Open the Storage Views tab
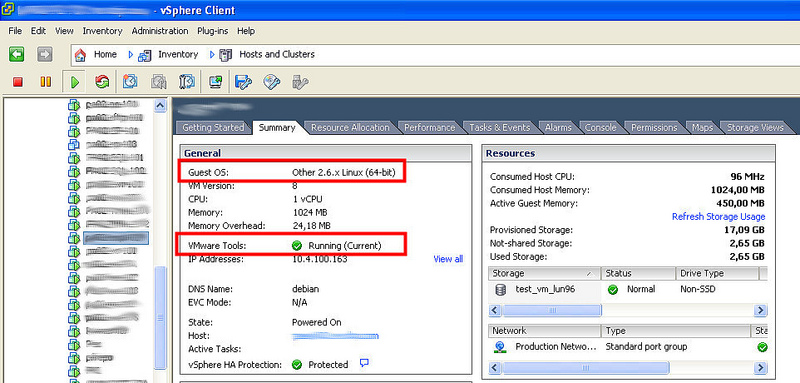The height and width of the screenshot is (383, 800). (755, 127)
